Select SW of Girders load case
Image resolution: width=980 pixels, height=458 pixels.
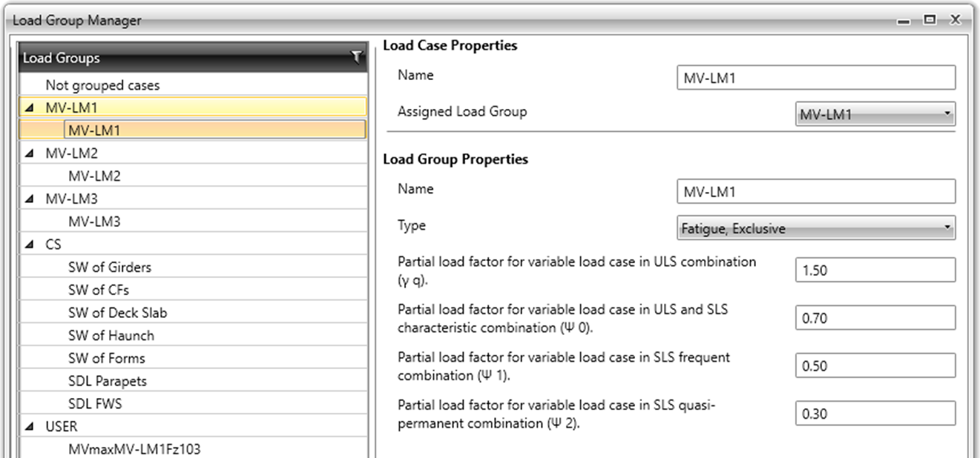[110, 267]
